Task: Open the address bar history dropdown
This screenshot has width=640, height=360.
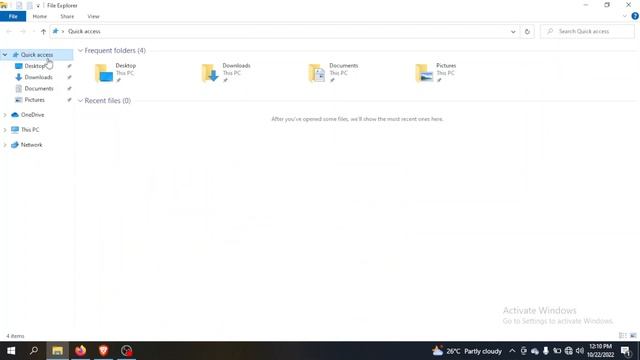Action: pyautogui.click(x=513, y=31)
